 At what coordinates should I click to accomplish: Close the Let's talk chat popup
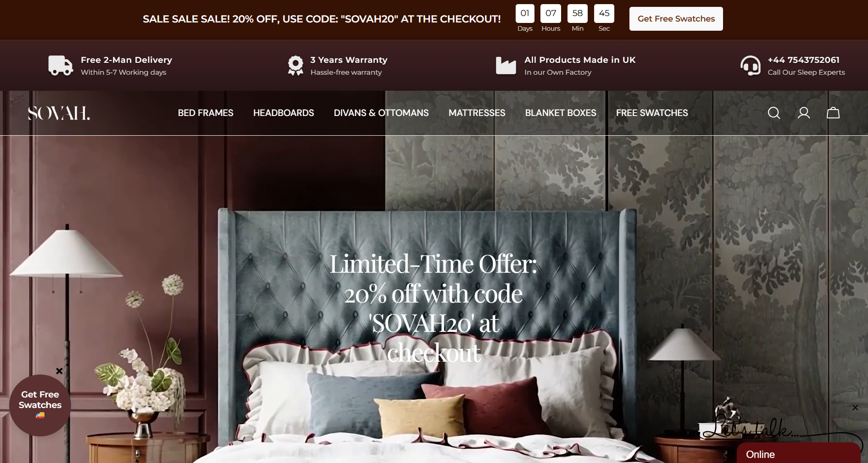point(855,408)
